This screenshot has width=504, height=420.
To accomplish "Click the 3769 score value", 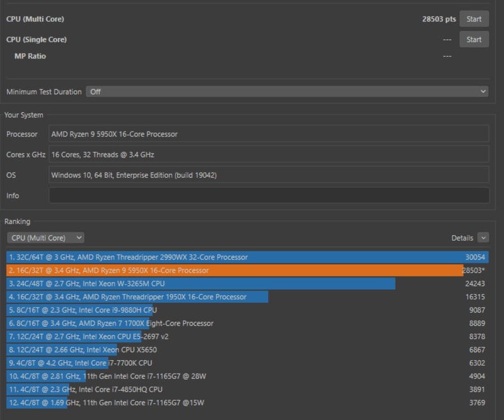I will click(477, 402).
